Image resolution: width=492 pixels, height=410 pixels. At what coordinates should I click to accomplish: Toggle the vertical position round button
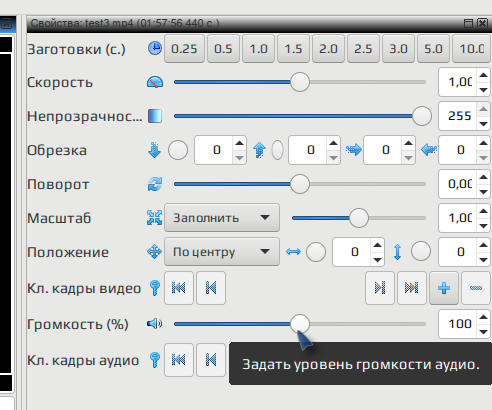point(421,252)
